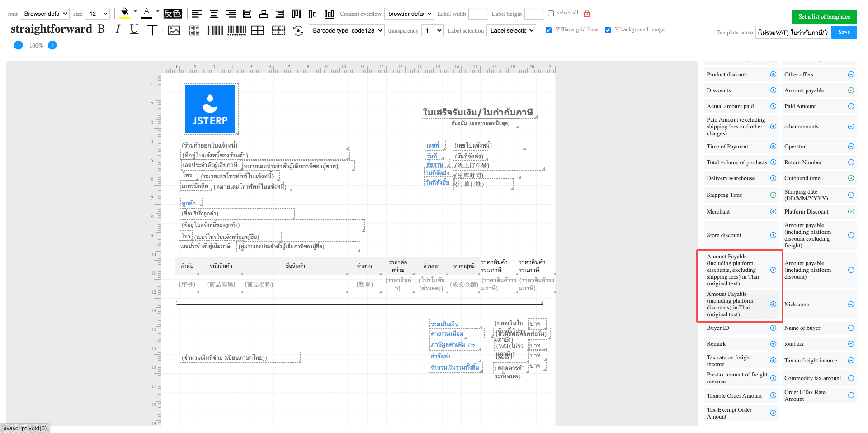The image size is (868, 433).
Task: Insert a text label with T tool
Action: [x=152, y=30]
